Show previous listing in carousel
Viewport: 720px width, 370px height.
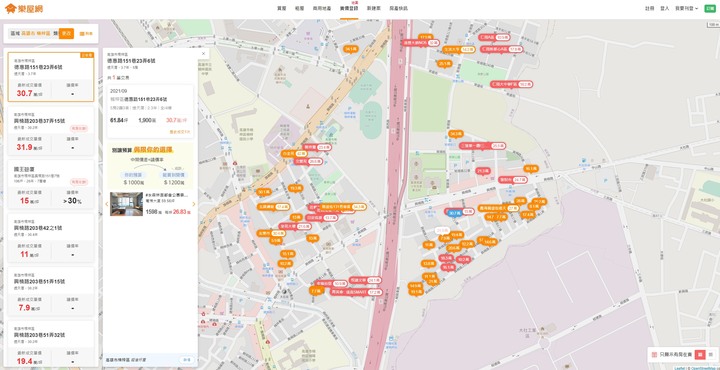coord(107,204)
